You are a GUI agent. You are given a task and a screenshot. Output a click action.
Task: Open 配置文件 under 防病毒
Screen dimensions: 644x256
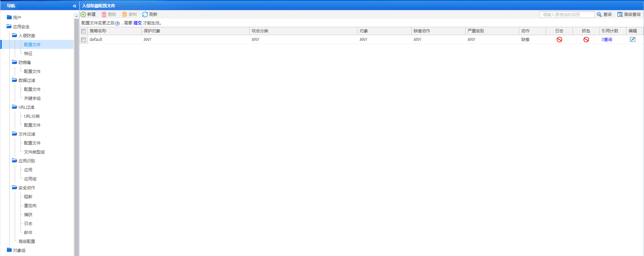point(32,71)
